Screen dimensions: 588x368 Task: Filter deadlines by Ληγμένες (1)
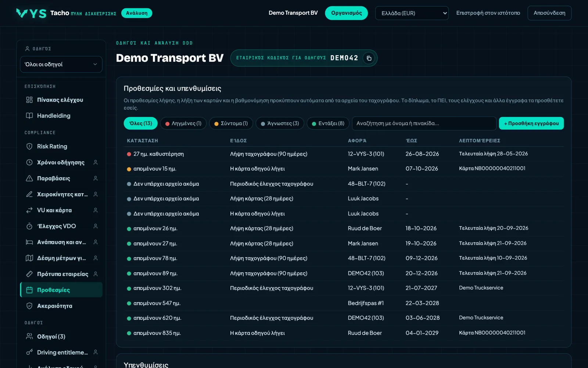coord(183,123)
